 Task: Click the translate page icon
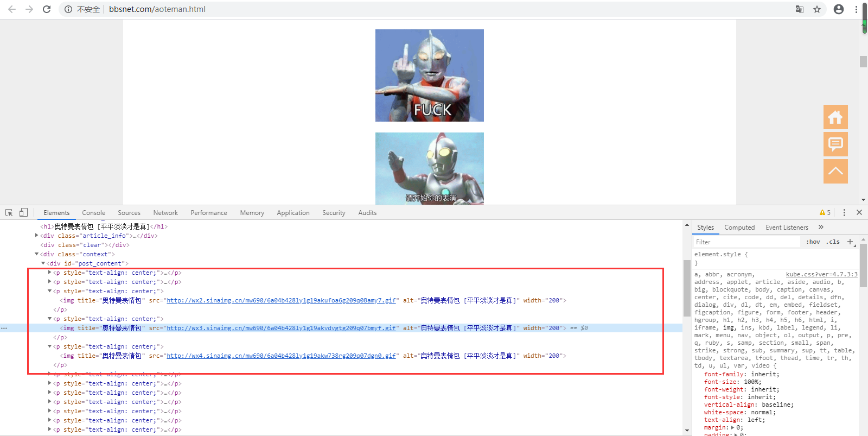tap(800, 9)
